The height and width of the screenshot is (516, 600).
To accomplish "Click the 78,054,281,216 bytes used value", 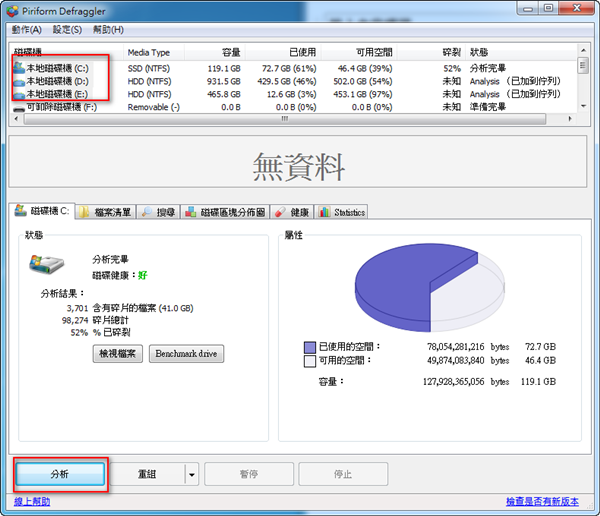I will [x=456, y=347].
